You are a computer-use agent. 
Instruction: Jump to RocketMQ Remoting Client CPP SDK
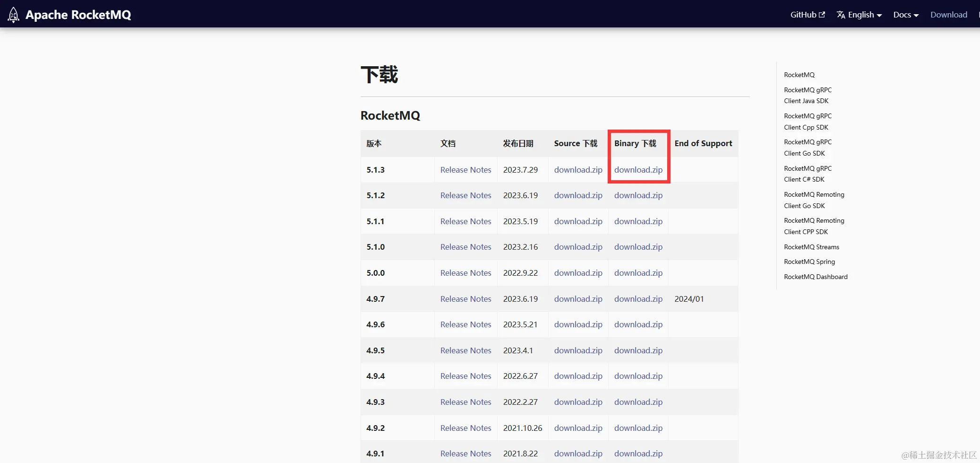pyautogui.click(x=814, y=226)
